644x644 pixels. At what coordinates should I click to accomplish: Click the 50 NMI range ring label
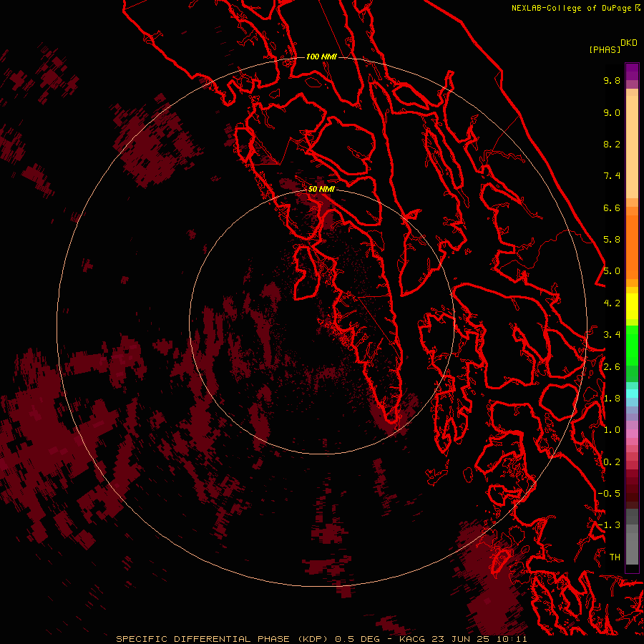[321, 189]
